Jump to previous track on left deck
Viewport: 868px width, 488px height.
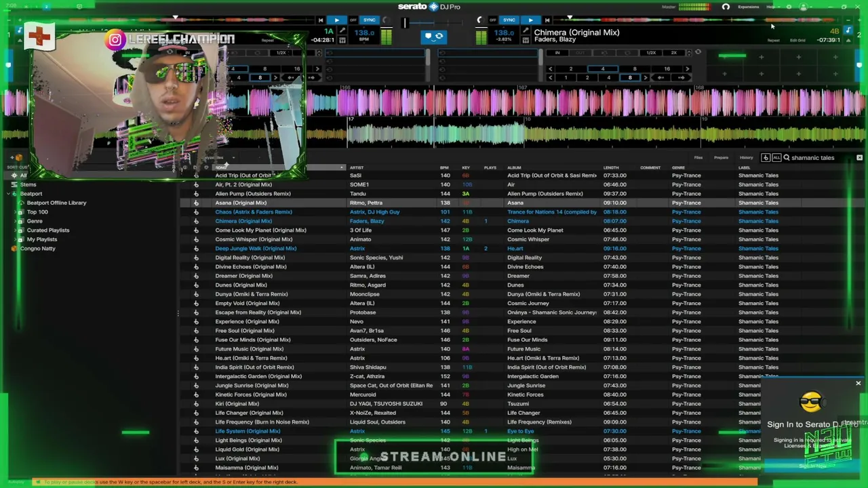321,20
